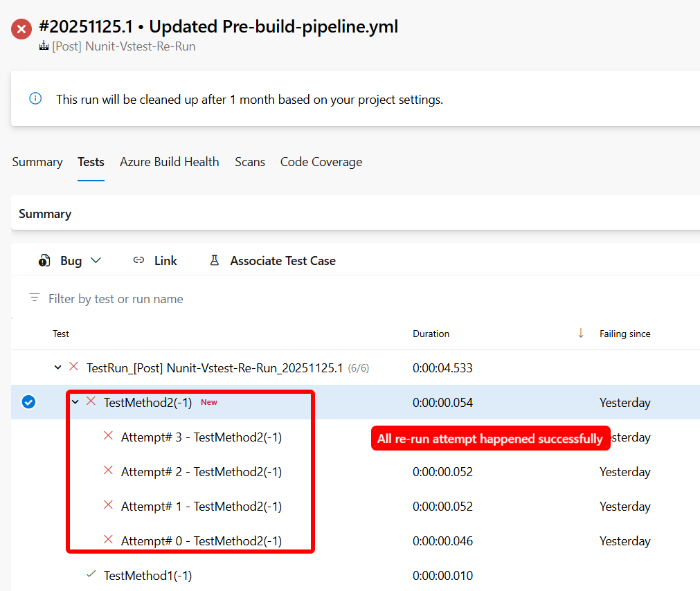Click the filter icon in search bar
Screen dimensions: 700x591
click(x=35, y=298)
